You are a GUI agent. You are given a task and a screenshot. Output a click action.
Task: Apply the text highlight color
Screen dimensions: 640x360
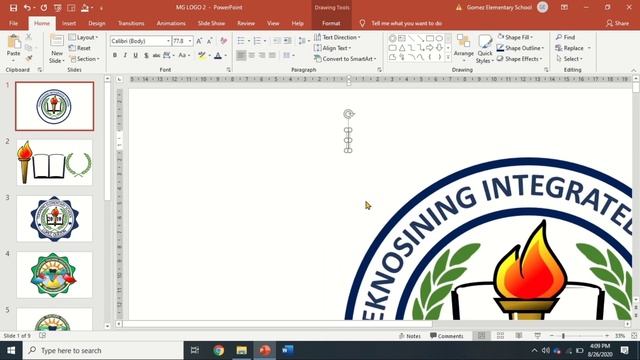click(201, 55)
